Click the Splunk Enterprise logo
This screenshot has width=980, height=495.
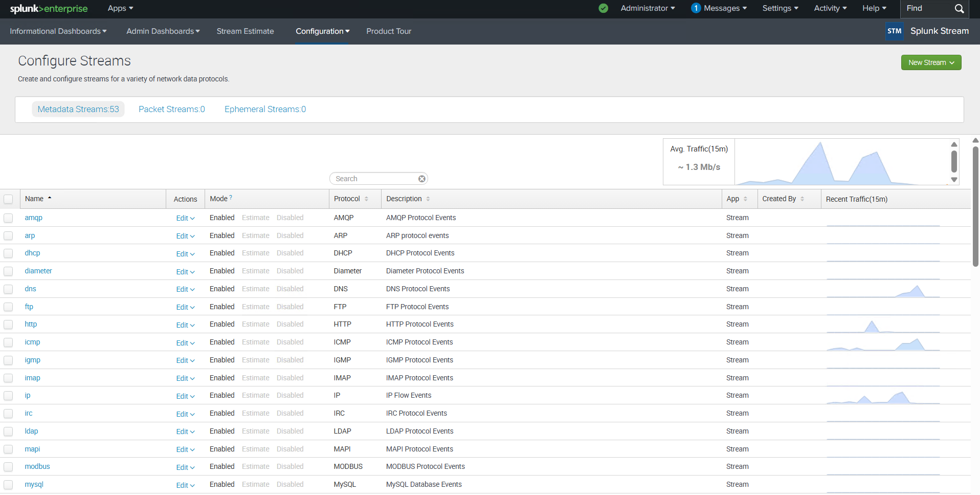[49, 9]
